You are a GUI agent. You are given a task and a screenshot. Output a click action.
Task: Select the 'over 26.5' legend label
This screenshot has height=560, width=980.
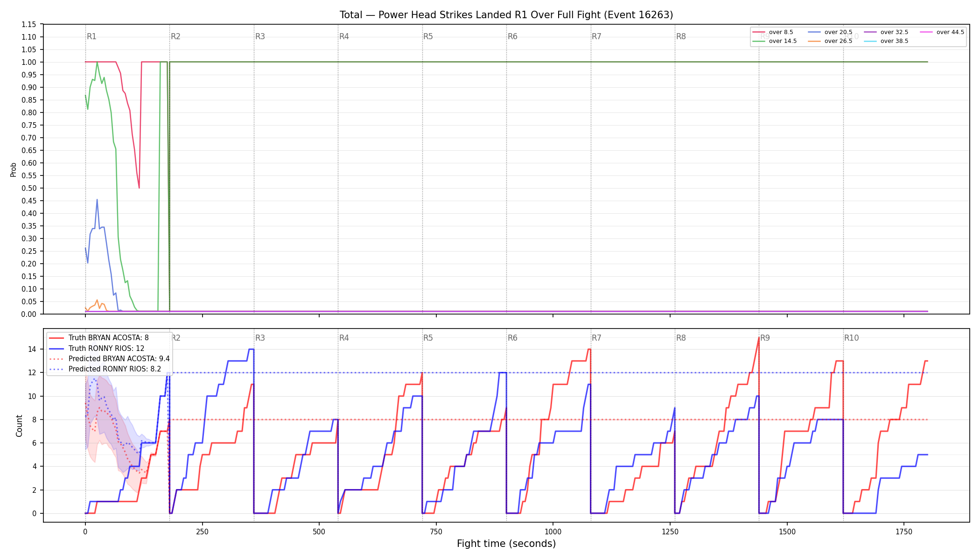(x=838, y=41)
